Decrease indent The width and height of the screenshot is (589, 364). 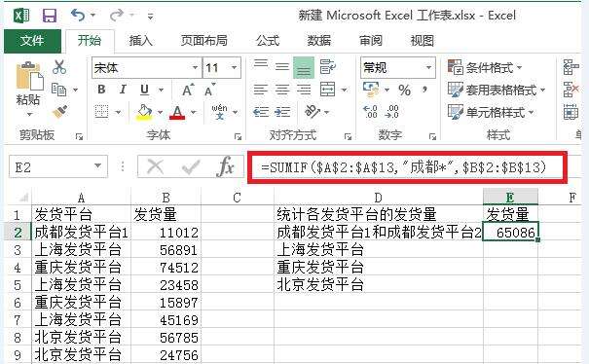pos(261,112)
